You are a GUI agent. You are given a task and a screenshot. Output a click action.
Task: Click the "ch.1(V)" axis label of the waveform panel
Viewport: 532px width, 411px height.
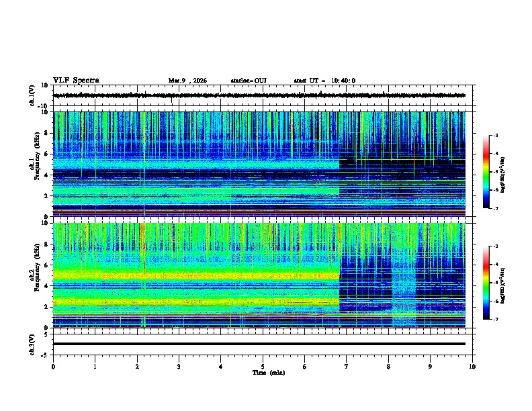click(x=32, y=95)
